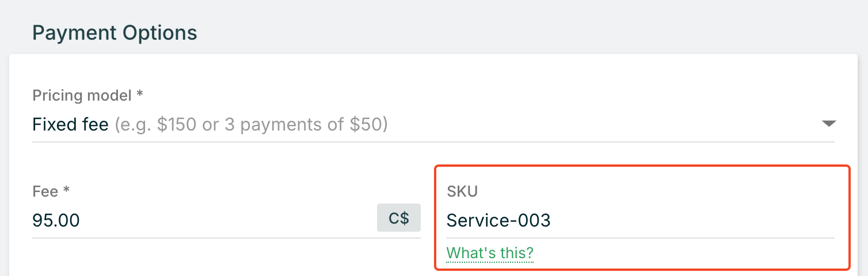Place cursor in the Service-003 SKU value

click(x=498, y=220)
